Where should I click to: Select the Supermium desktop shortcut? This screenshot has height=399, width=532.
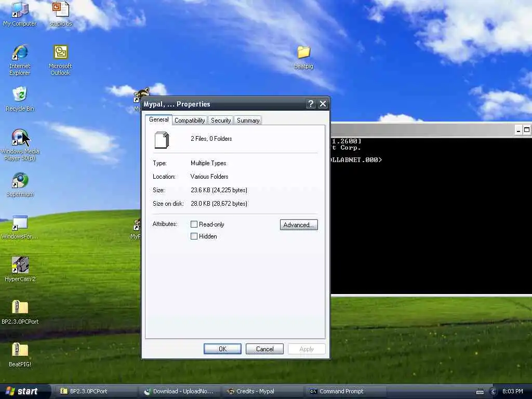[x=20, y=184]
